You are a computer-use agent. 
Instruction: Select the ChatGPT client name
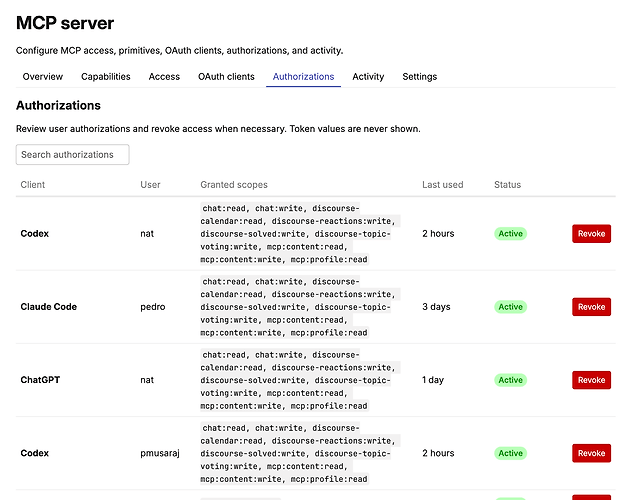[40, 380]
